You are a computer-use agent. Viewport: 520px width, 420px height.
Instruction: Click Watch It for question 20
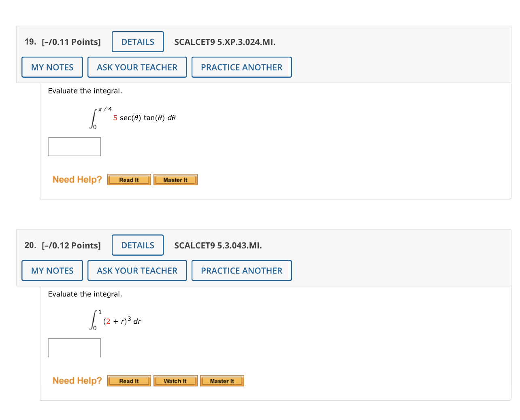[175, 381]
